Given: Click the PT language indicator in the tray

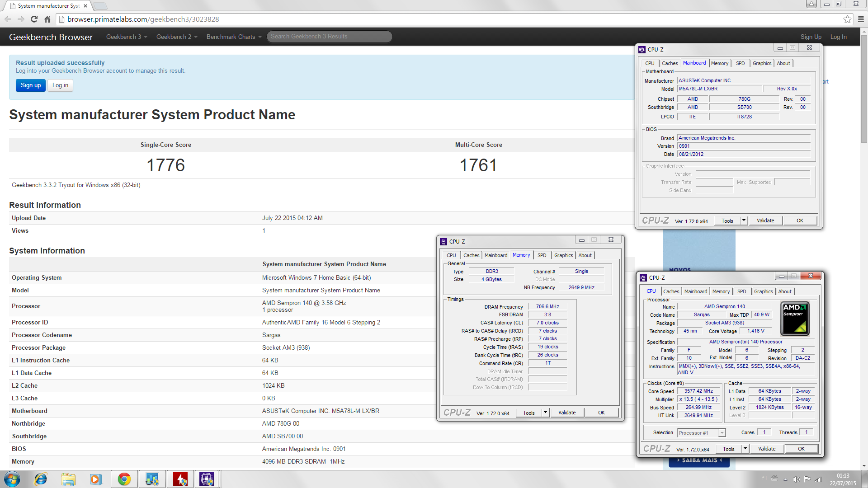Looking at the screenshot, I should click(764, 478).
